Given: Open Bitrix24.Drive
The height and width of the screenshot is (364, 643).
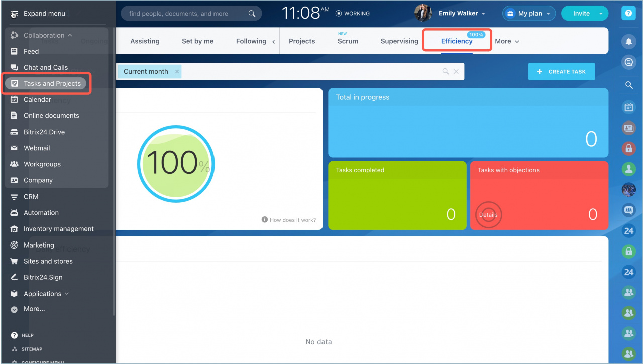Looking at the screenshot, I should 44,132.
